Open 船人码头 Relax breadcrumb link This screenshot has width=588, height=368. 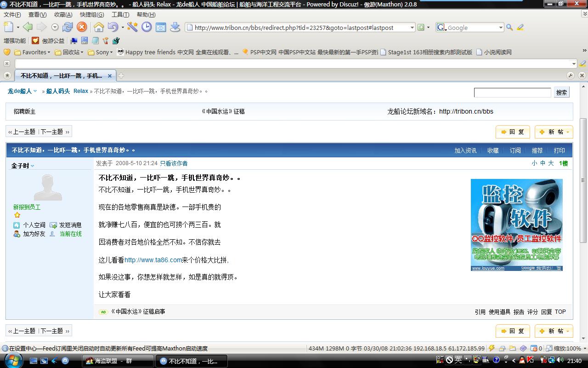67,91
